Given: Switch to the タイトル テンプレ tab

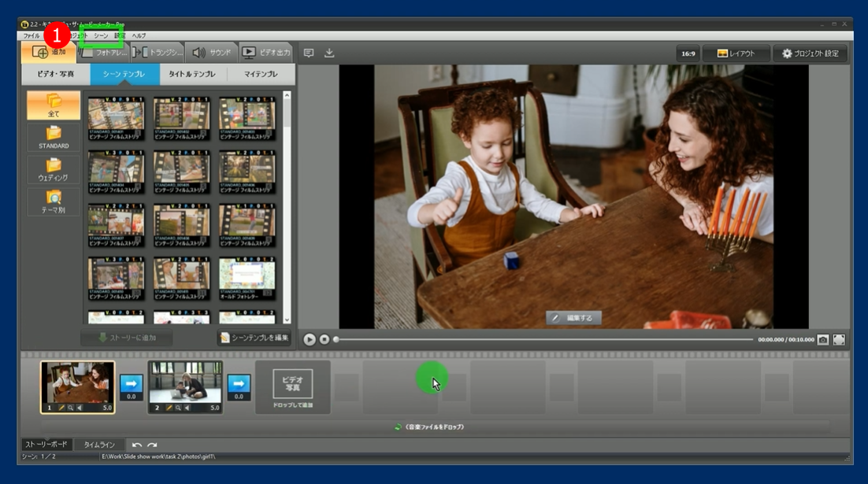Looking at the screenshot, I should point(193,74).
